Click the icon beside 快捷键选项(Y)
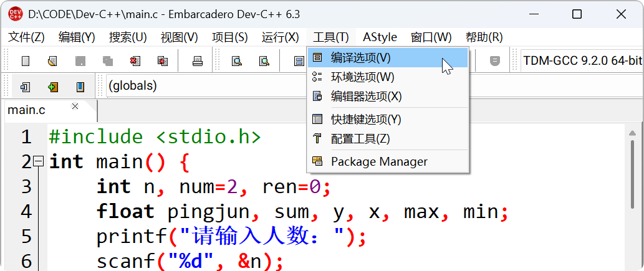 [317, 120]
